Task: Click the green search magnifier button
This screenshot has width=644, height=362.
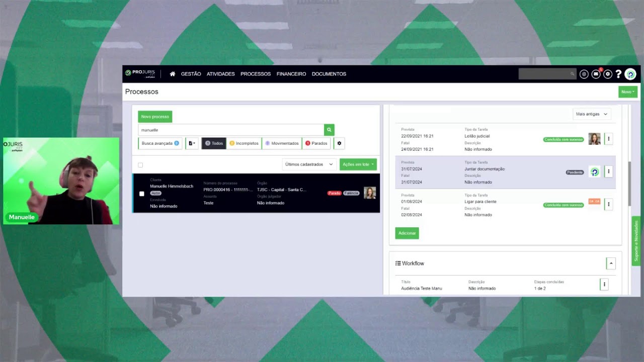Action: (x=329, y=130)
